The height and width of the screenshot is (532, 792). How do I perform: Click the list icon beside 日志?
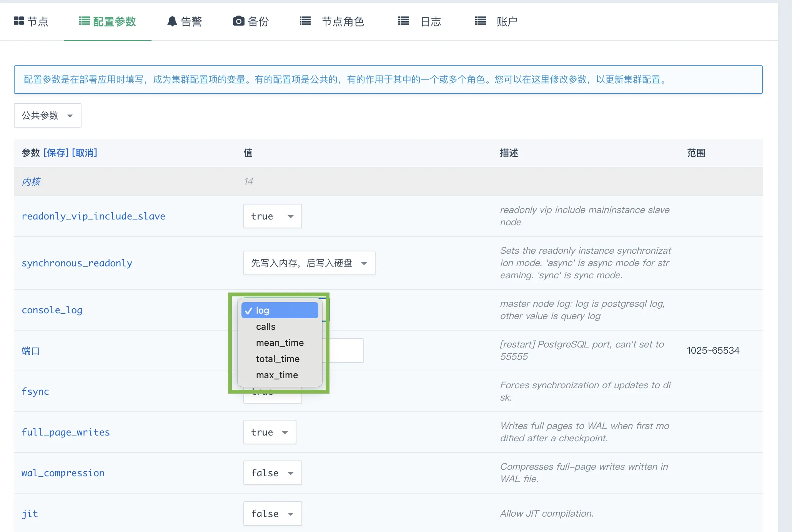404,21
